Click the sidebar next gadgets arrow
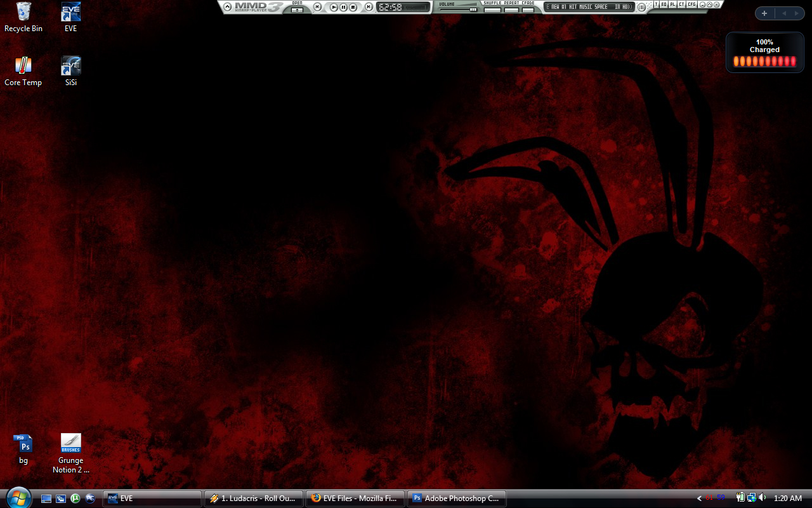 (797, 13)
